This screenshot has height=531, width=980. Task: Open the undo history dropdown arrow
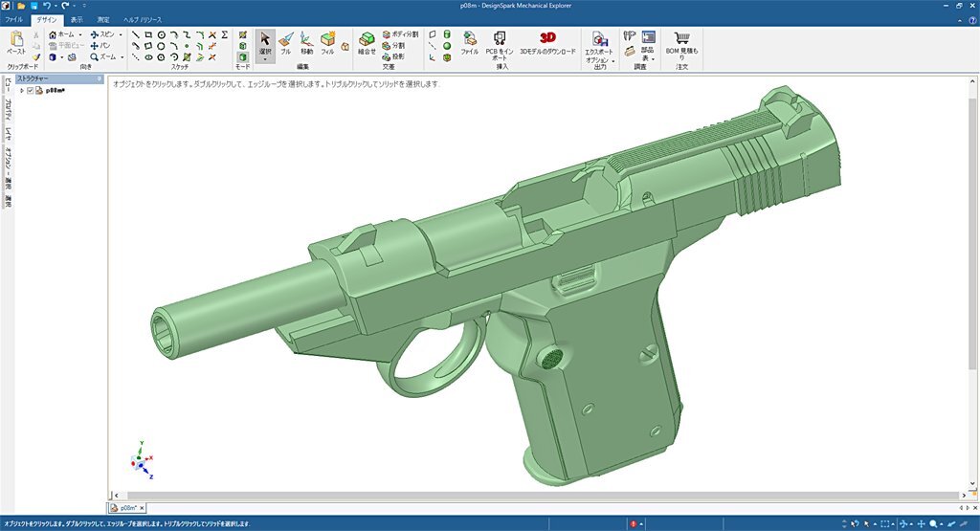(x=55, y=6)
